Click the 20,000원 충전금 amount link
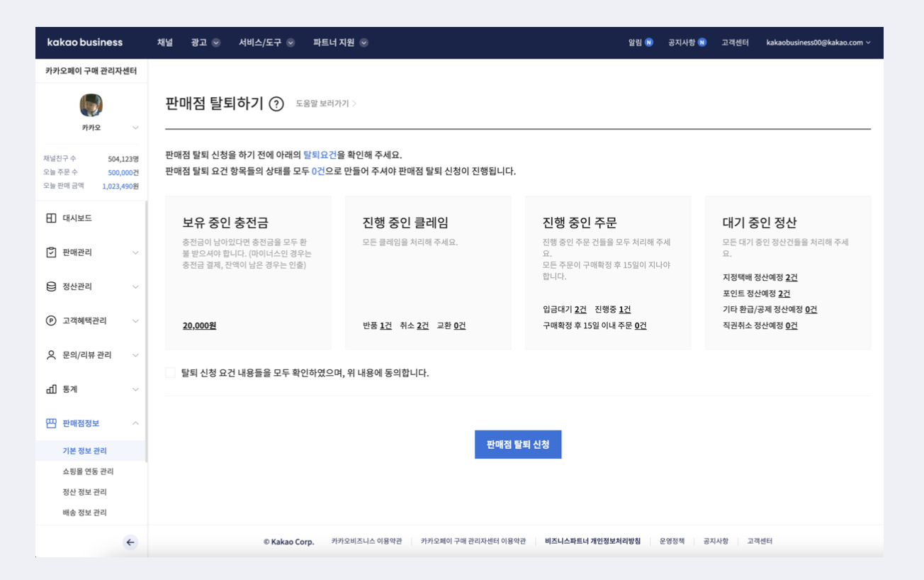The height and width of the screenshot is (580, 924). pyautogui.click(x=199, y=325)
